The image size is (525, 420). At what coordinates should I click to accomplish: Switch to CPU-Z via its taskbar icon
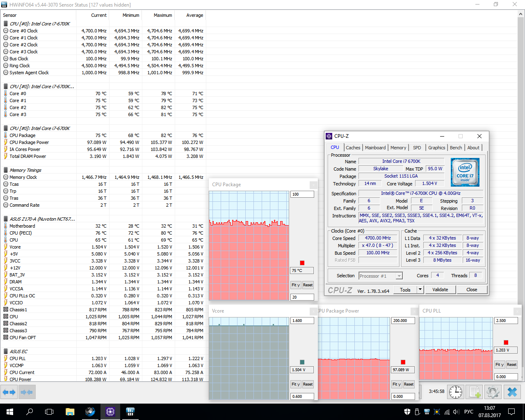pos(110,412)
